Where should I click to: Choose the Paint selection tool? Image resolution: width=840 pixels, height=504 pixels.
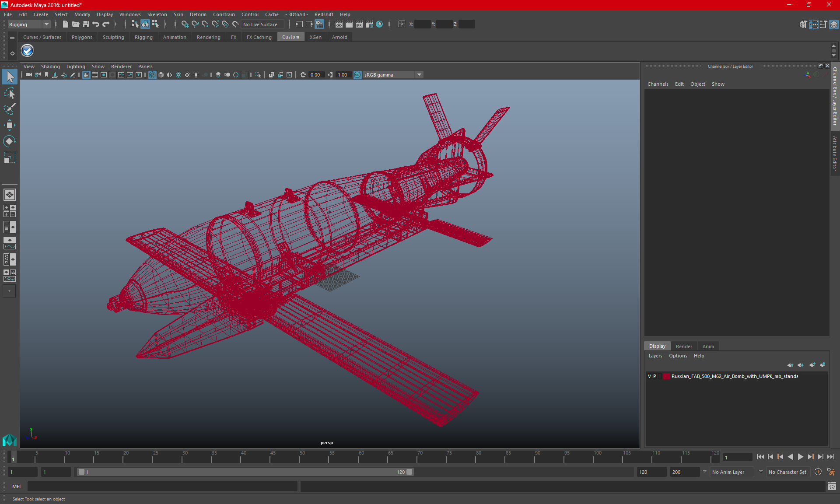pos(9,109)
